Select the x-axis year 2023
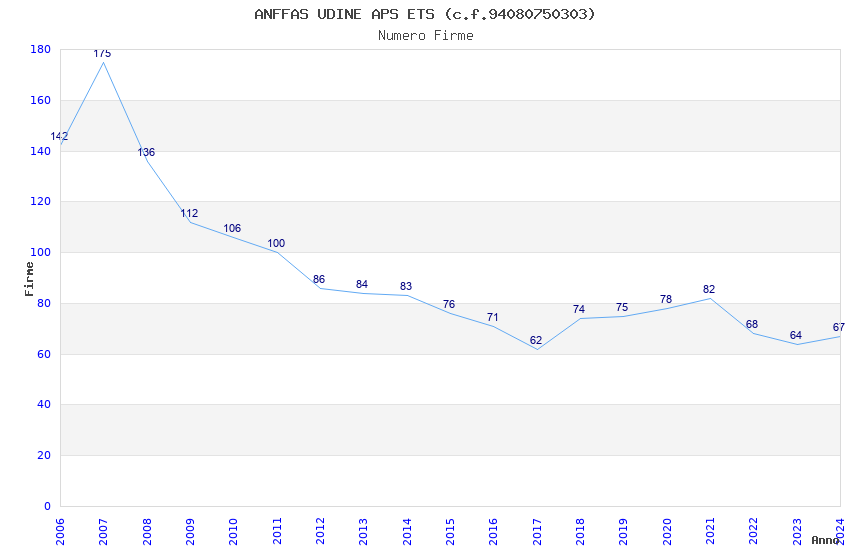The image size is (850, 550). 797,532
